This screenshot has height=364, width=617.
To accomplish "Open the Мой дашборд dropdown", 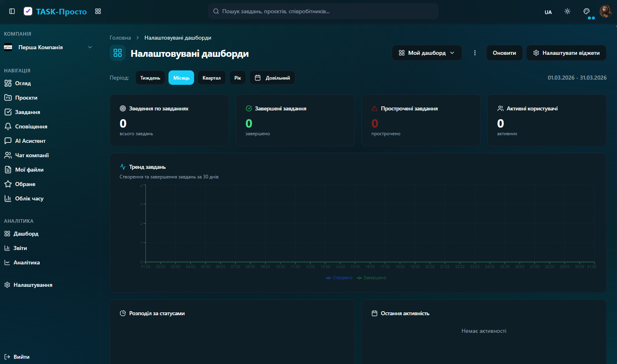I will pos(427,53).
